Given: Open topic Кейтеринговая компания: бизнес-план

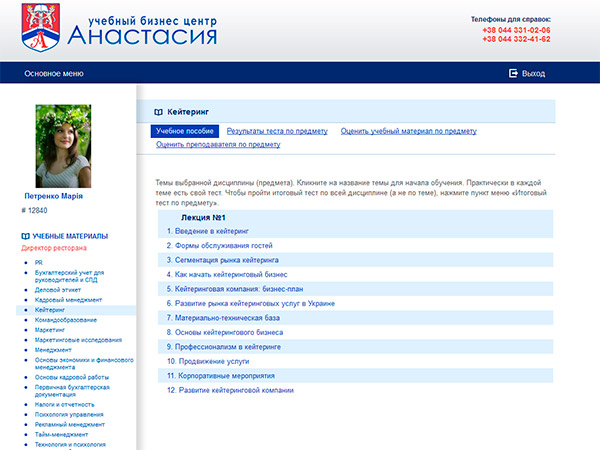Looking at the screenshot, I should [x=238, y=288].
